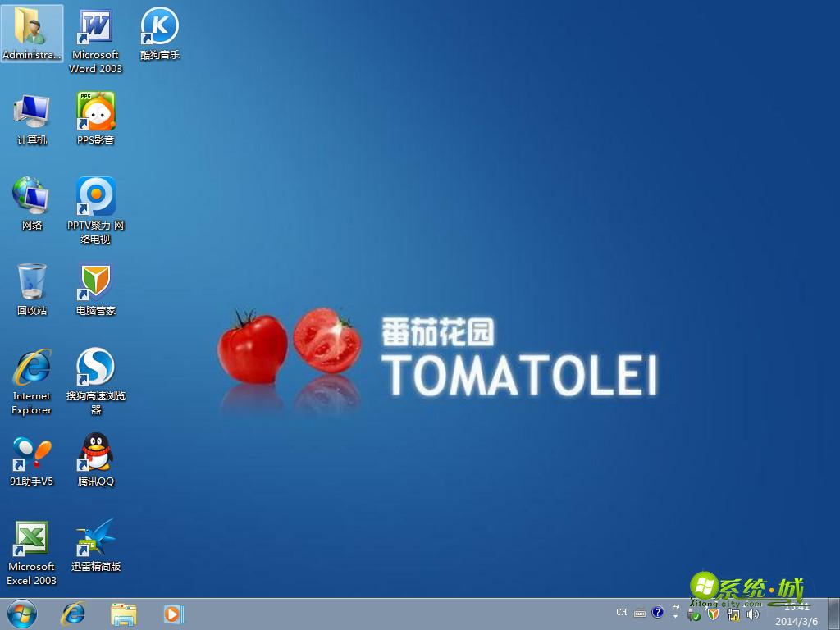Screen dimensions: 840x630
Task: Open Windows Media Player from the taskbar
Action: [x=173, y=613]
